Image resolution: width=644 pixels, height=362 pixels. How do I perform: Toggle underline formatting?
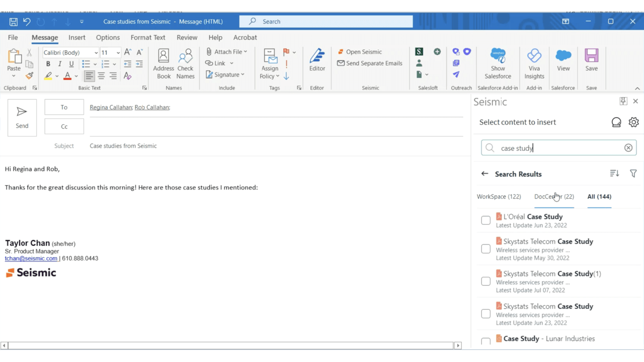(x=71, y=64)
